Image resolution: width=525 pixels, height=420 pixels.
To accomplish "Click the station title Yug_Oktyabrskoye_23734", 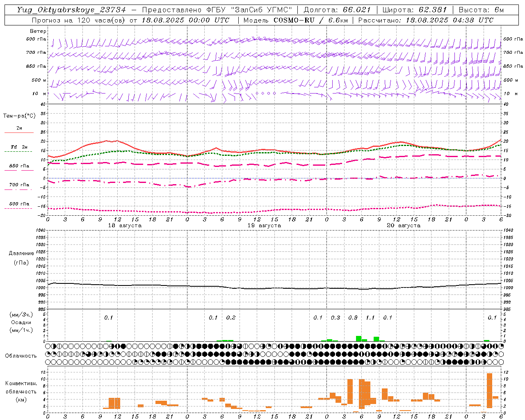I will (x=71, y=10).
